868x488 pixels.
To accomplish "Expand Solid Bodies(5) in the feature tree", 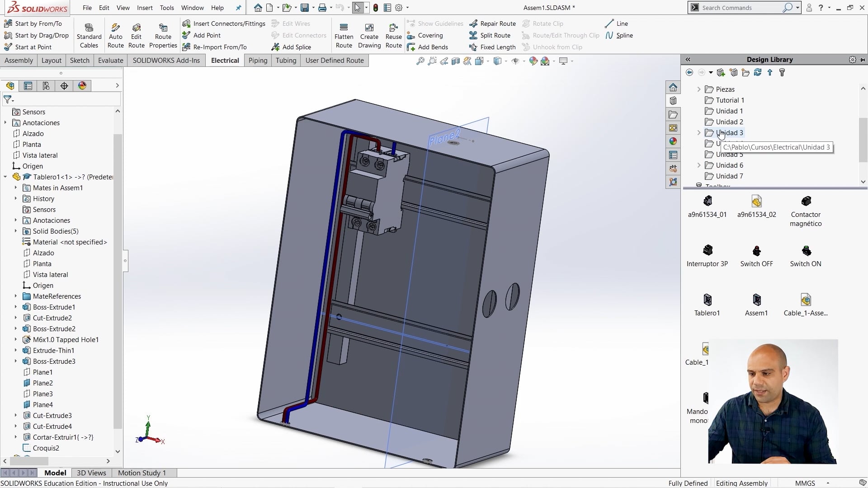I will pos(15,231).
